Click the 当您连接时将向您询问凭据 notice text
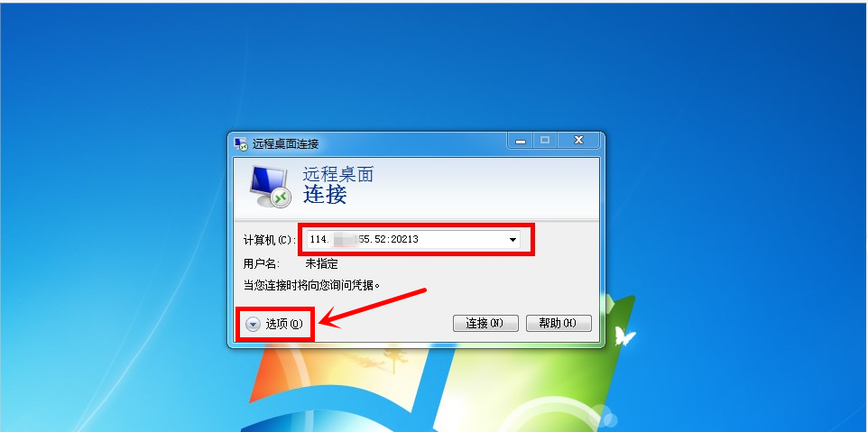 coord(313,285)
